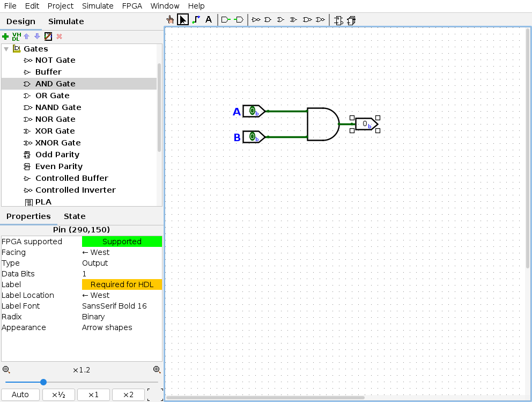The width and height of the screenshot is (532, 402).
Task: Select the Poke (hand) tool
Action: (x=170, y=20)
